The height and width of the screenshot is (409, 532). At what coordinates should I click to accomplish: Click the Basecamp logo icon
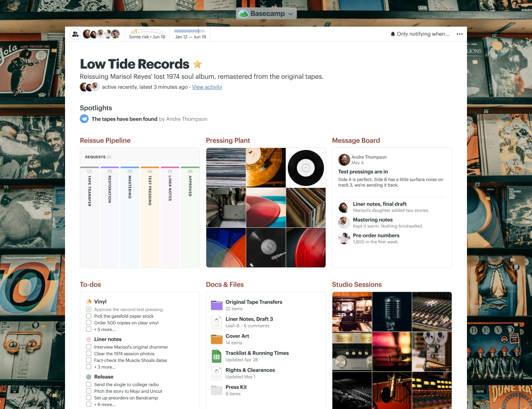(x=243, y=14)
